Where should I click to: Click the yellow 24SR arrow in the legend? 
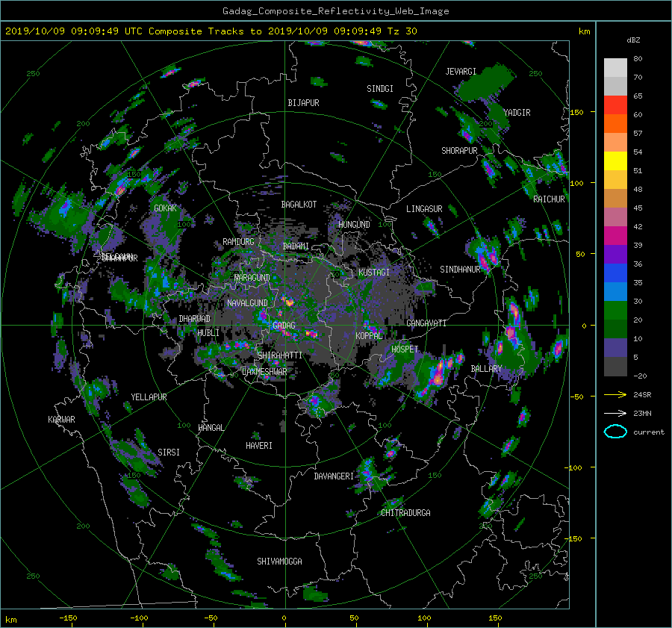click(615, 395)
